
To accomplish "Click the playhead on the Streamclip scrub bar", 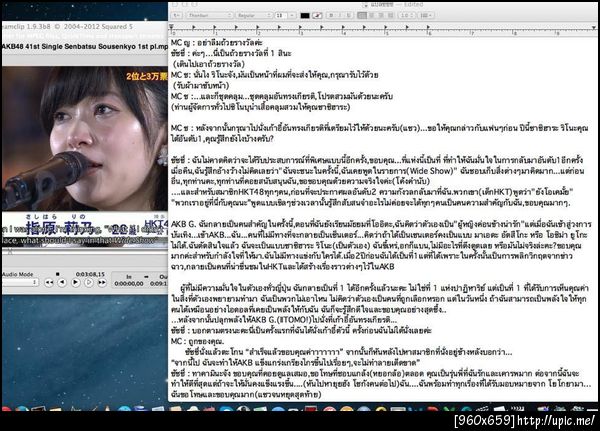I will click(x=10, y=252).
